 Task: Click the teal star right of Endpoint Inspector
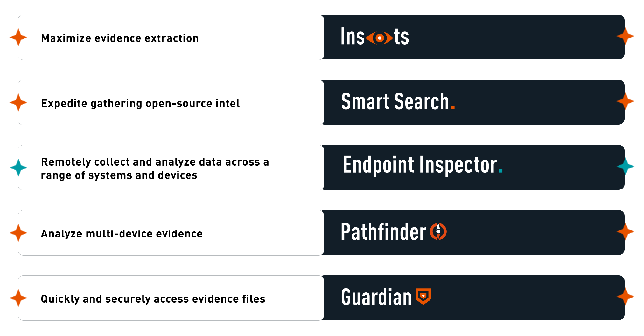(x=626, y=166)
